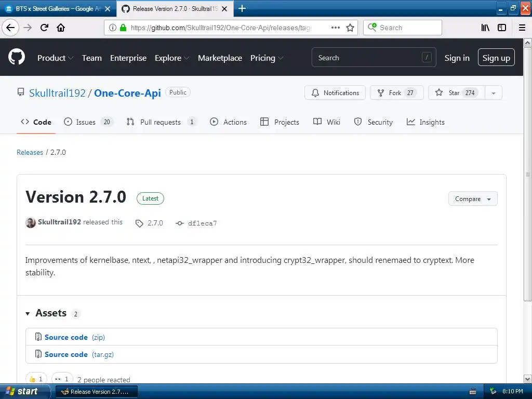This screenshot has width=532, height=399.
Task: Collapse the Assets section triangle
Action: [28, 313]
